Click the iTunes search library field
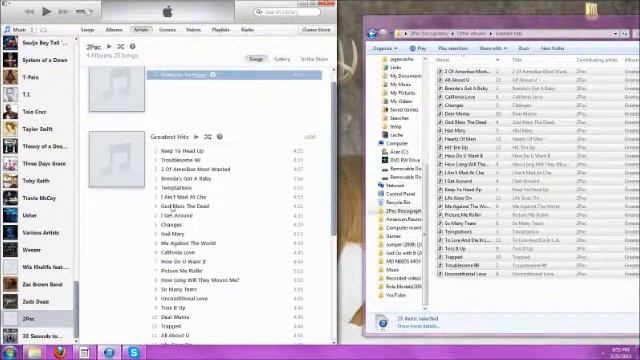This screenshot has width=640, height=360. pyautogui.click(x=287, y=12)
